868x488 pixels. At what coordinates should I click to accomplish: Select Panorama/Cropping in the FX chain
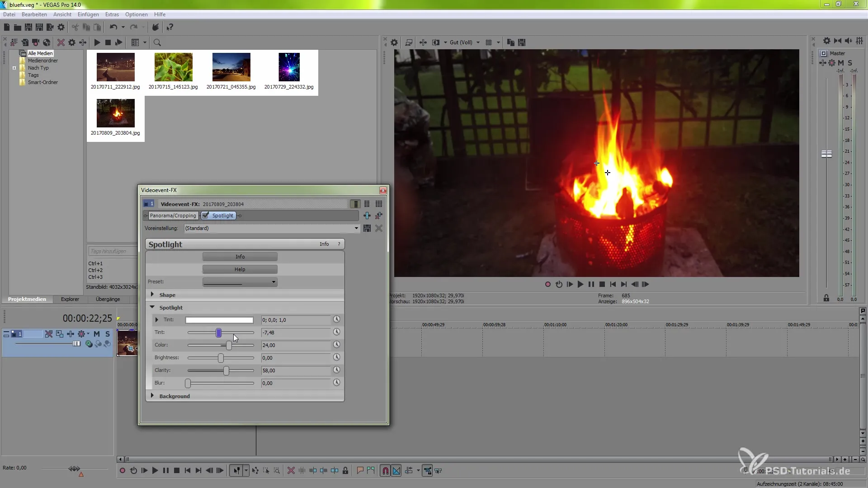[x=173, y=216]
